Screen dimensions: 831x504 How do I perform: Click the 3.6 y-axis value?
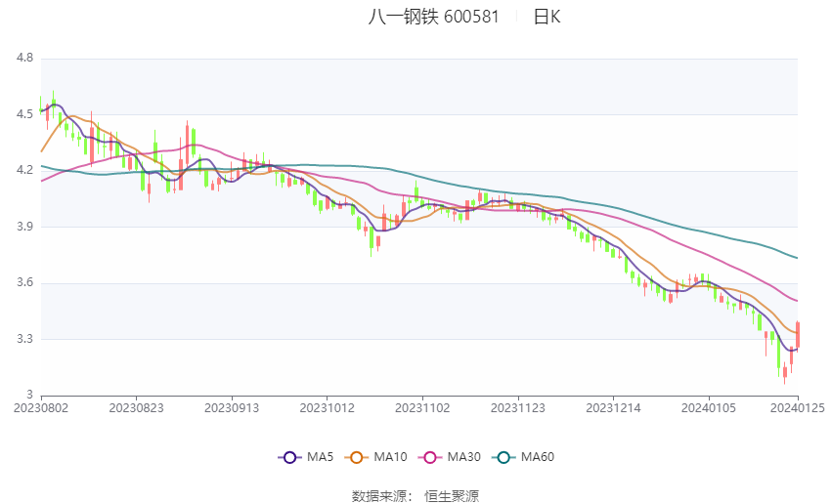(x=24, y=282)
